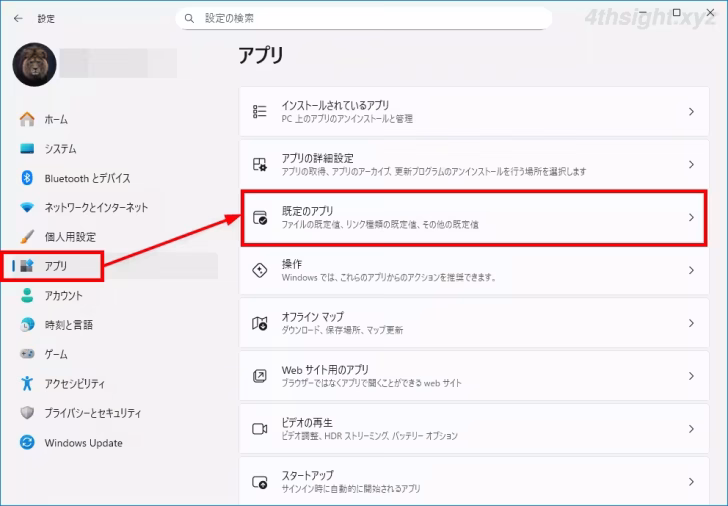
Task: Expand 操作 row chevron
Action: pyautogui.click(x=691, y=270)
